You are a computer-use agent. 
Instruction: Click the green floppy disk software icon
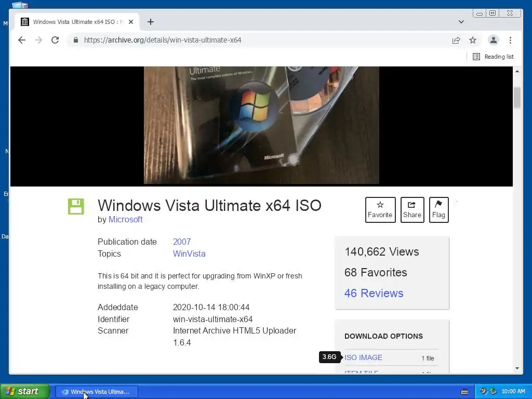76,206
